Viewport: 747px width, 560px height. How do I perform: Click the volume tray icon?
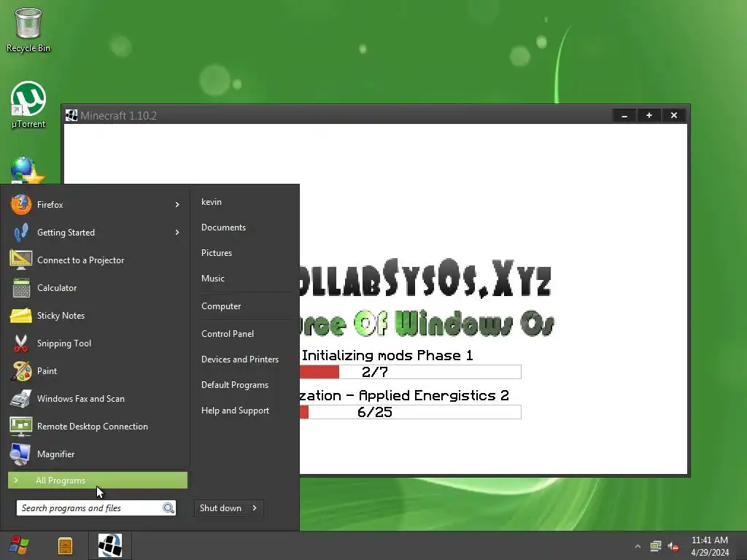[673, 546]
